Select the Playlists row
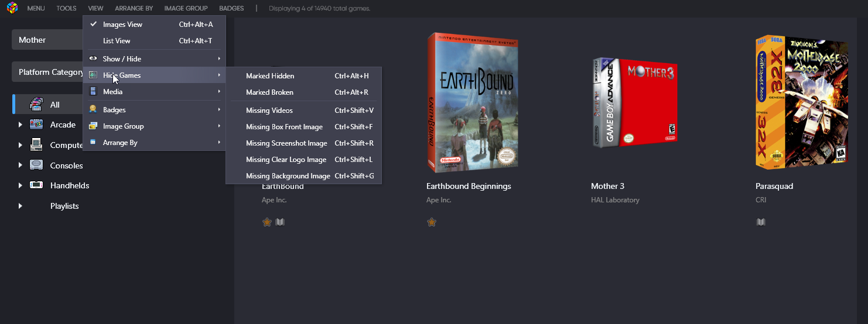 pos(64,206)
